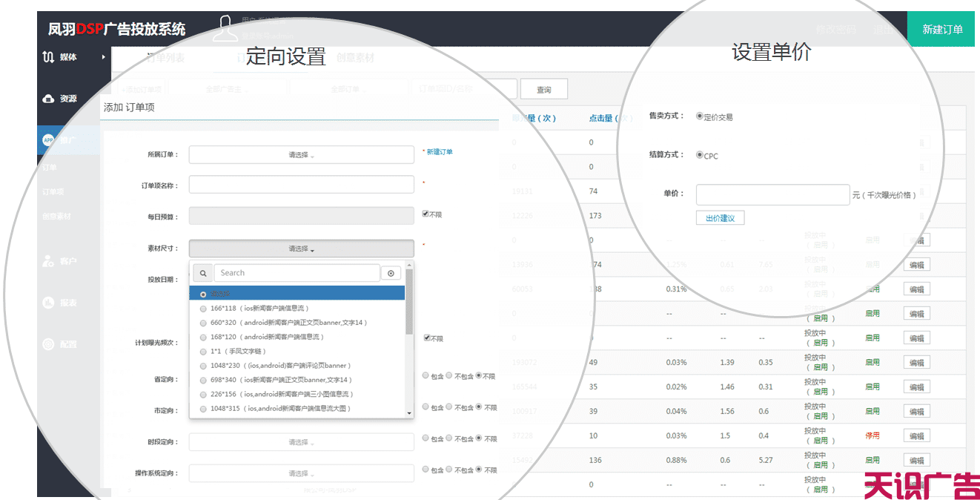Open 媒体 in the sidebar menu
Image resolution: width=980 pixels, height=500 pixels.
[x=68, y=57]
